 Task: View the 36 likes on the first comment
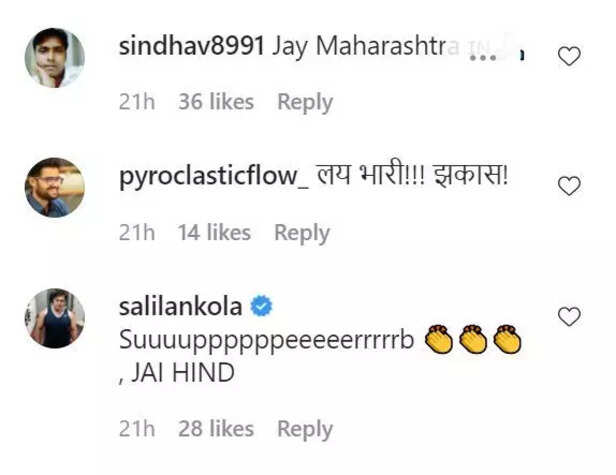point(216,102)
